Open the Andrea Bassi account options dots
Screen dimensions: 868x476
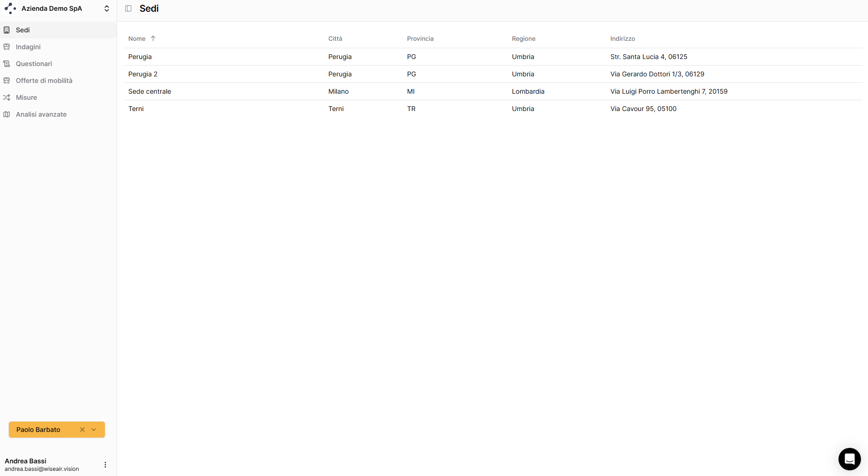click(x=105, y=465)
